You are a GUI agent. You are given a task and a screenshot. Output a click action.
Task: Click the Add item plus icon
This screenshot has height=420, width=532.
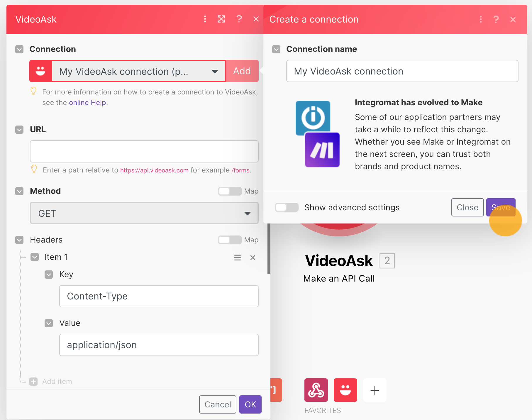click(33, 382)
